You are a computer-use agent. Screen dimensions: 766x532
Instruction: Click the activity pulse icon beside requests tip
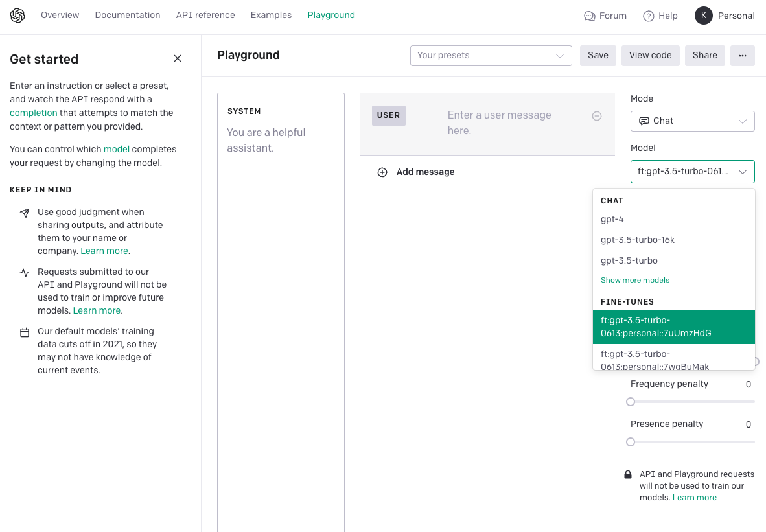click(25, 273)
